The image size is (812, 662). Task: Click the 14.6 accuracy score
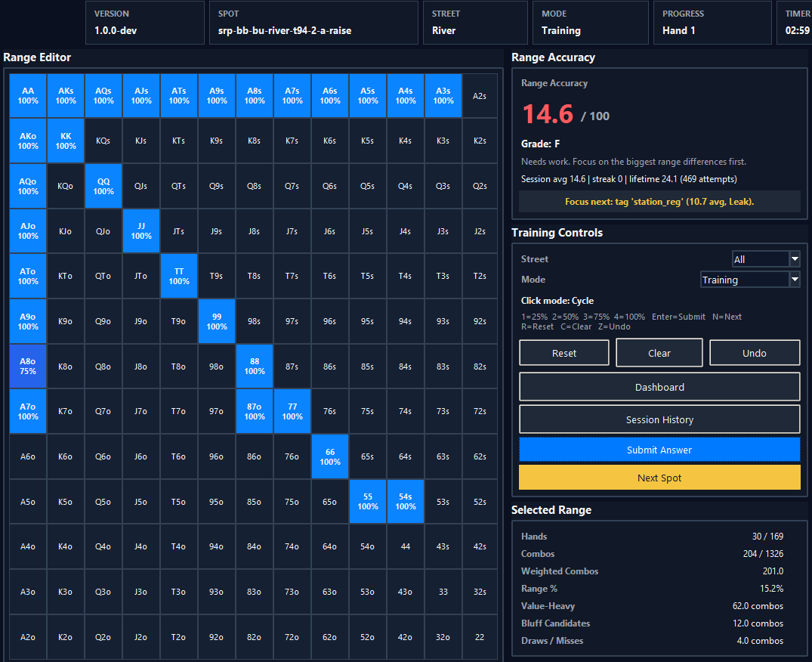tap(548, 114)
